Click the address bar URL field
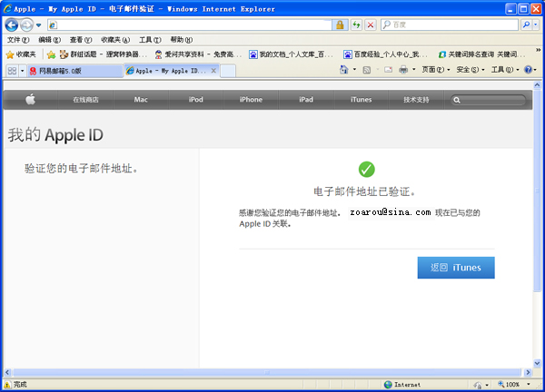Image resolution: width=545 pixels, height=392 pixels. point(190,24)
